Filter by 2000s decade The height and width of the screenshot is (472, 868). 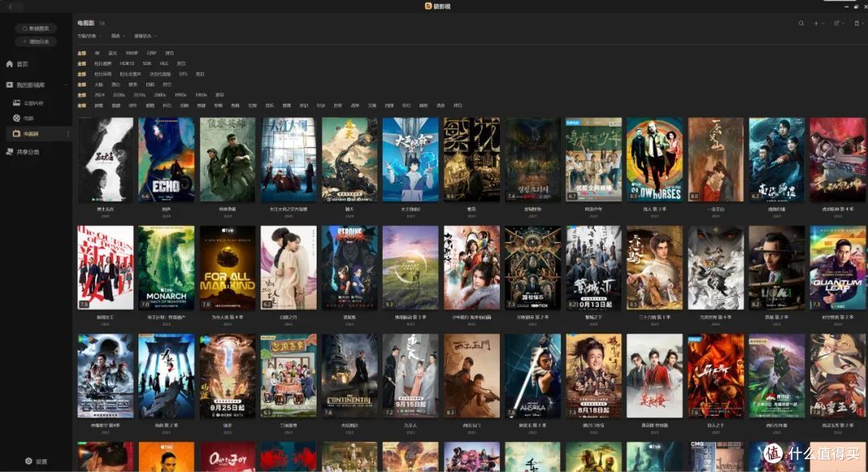point(160,96)
